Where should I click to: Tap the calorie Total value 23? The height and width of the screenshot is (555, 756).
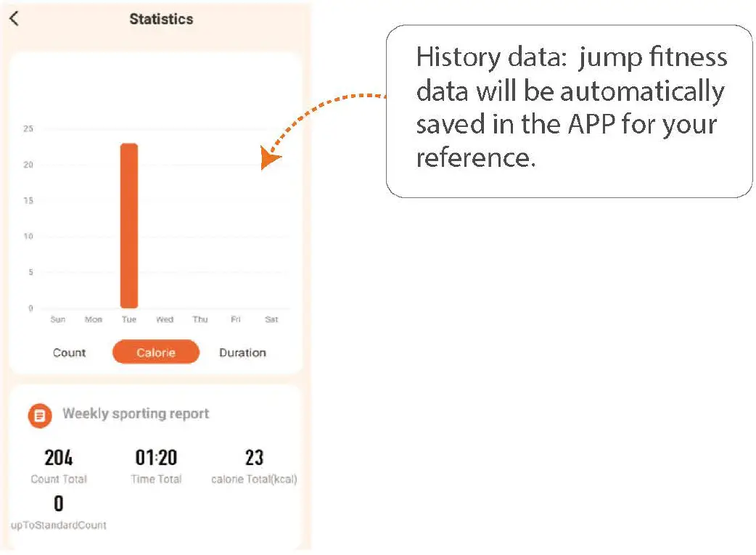coord(254,458)
